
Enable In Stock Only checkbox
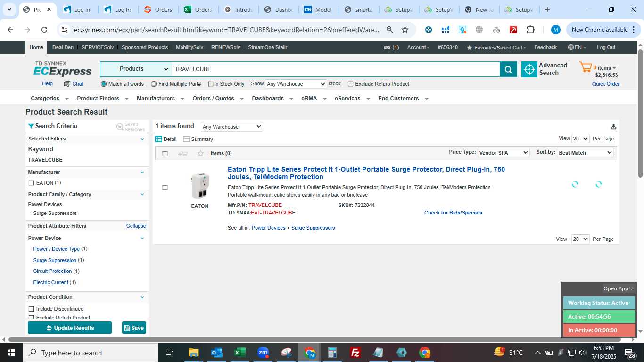[x=211, y=84]
